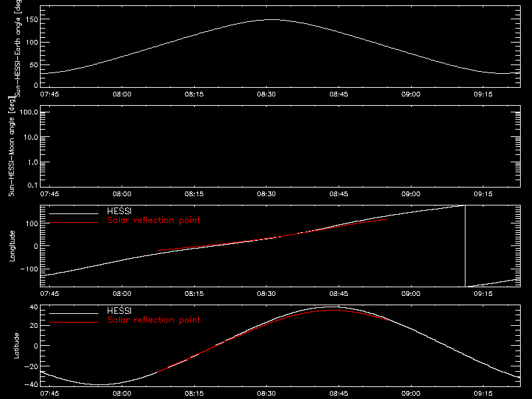Click "09:15" under the Longitude plot
532x399 pixels.
(x=483, y=293)
